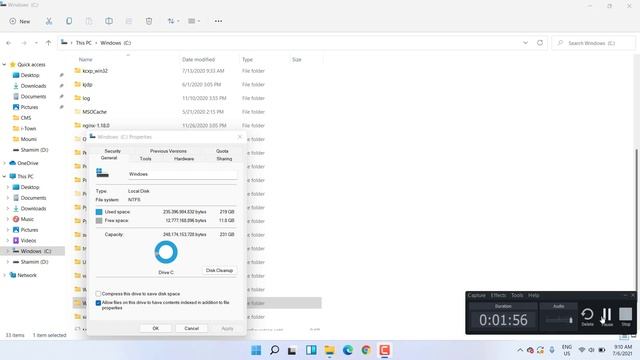
Task: Click the Delete trash icon in the toolbar
Action: tap(149, 21)
